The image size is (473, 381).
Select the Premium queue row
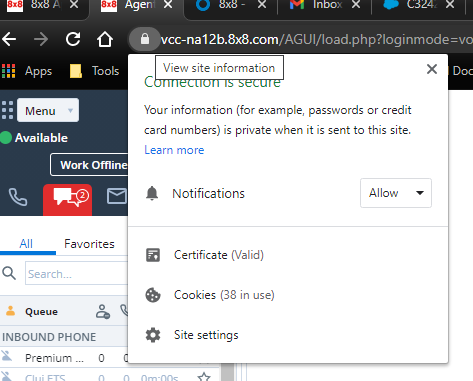coord(64,358)
